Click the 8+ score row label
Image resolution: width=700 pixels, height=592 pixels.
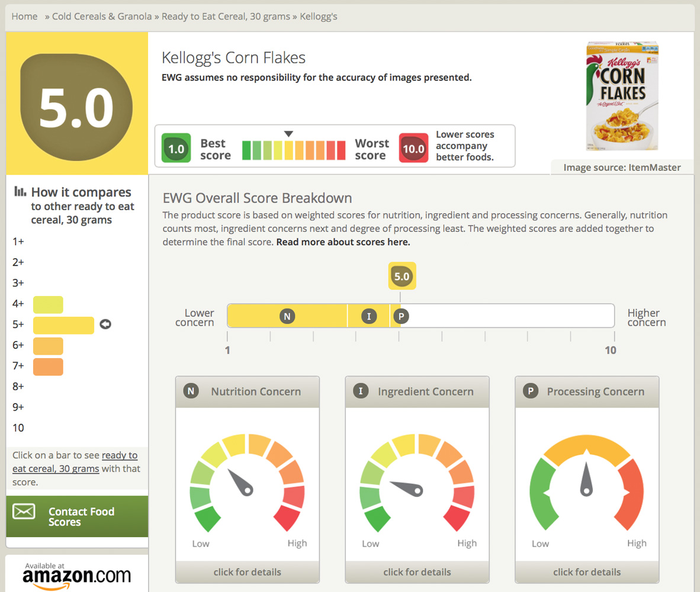[x=18, y=387]
